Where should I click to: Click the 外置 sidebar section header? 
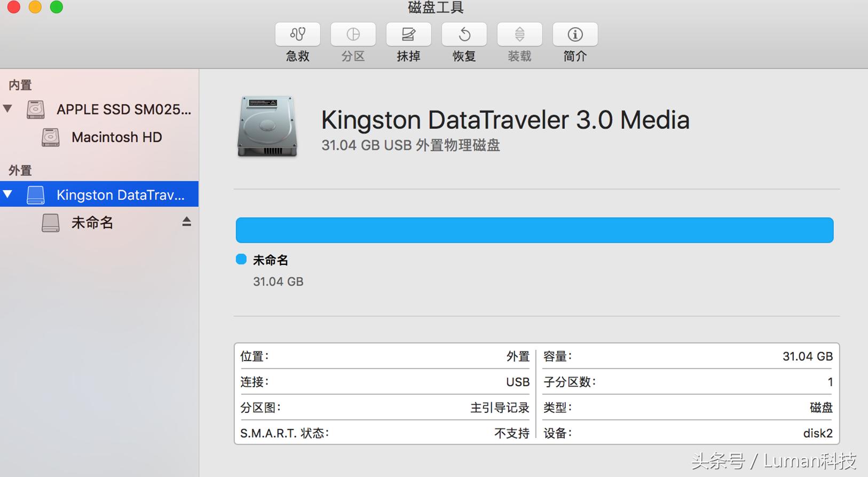[20, 170]
